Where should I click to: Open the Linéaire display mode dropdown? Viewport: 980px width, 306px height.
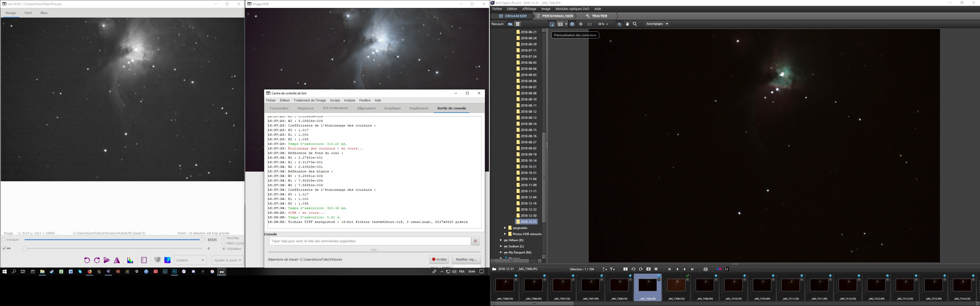click(x=190, y=260)
